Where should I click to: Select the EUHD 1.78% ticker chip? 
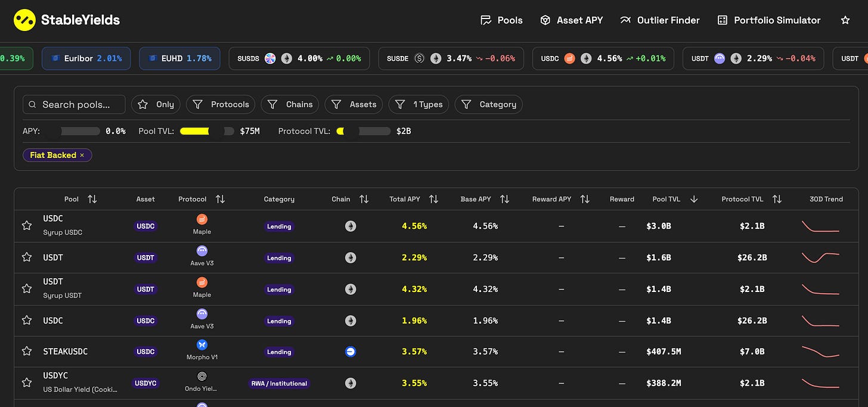click(179, 58)
